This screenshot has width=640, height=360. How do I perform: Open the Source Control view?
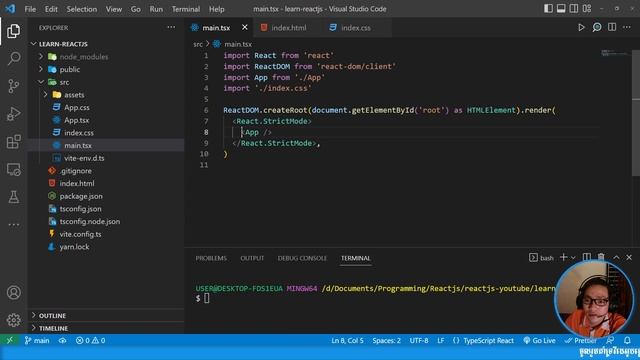point(13,86)
